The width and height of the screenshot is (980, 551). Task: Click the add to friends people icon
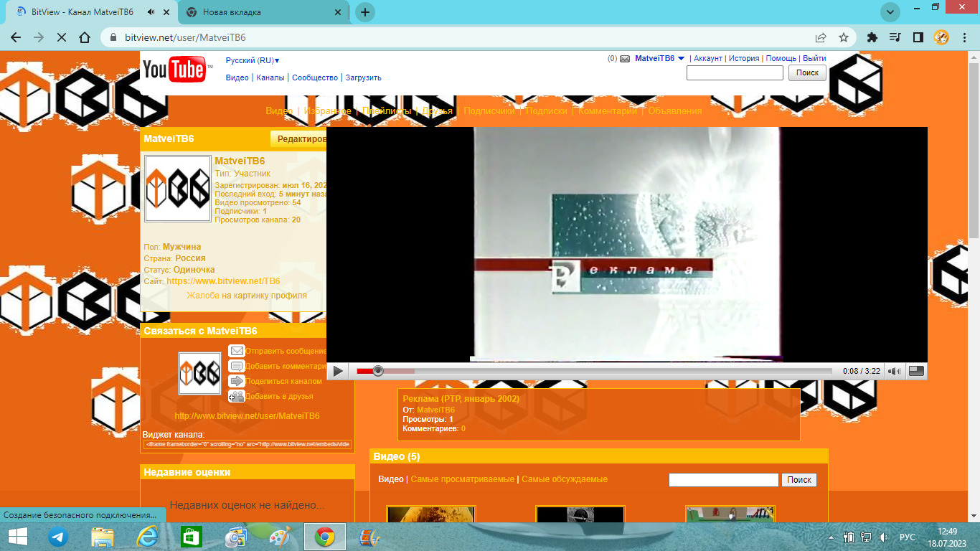236,396
